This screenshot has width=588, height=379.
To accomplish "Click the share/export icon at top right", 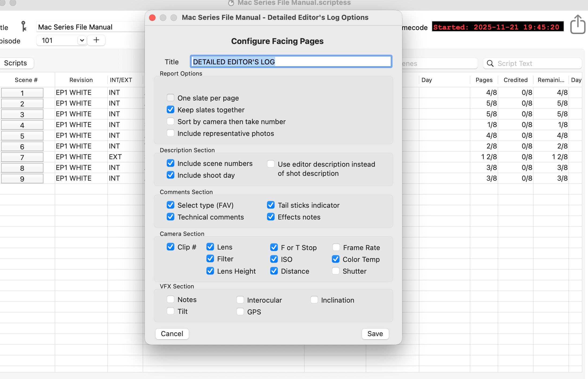I will (x=577, y=25).
